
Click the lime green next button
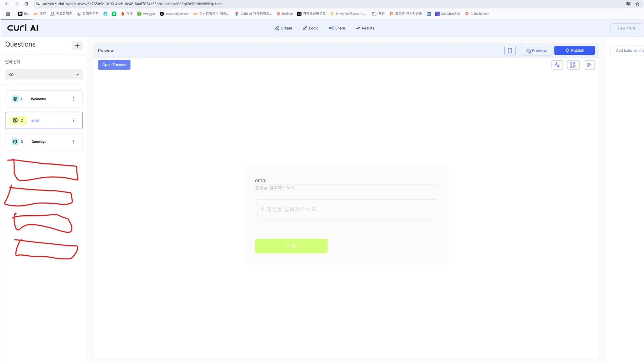pyautogui.click(x=291, y=246)
